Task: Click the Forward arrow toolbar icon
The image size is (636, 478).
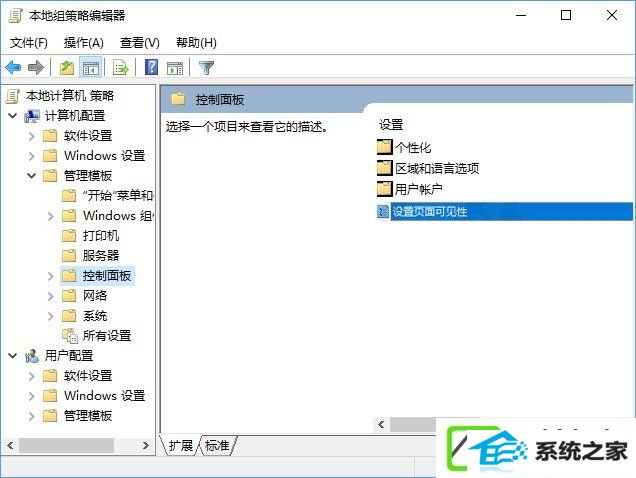Action: click(36, 67)
